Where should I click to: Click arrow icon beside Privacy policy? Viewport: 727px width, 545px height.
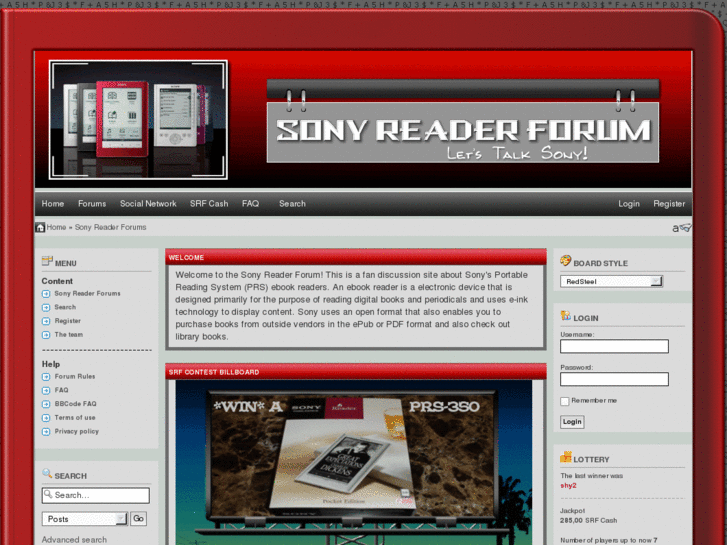(x=46, y=432)
